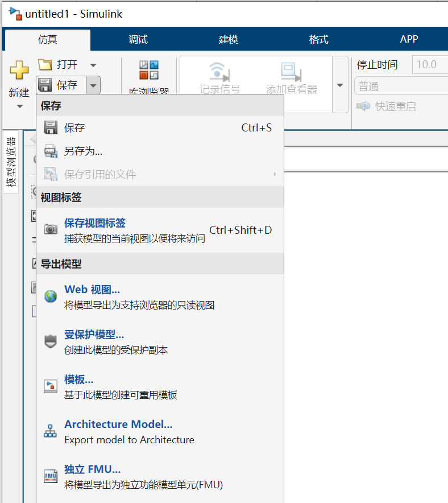This screenshot has width=448, height=503.
Task: Select 独立 FMU... export option
Action: click(160, 477)
